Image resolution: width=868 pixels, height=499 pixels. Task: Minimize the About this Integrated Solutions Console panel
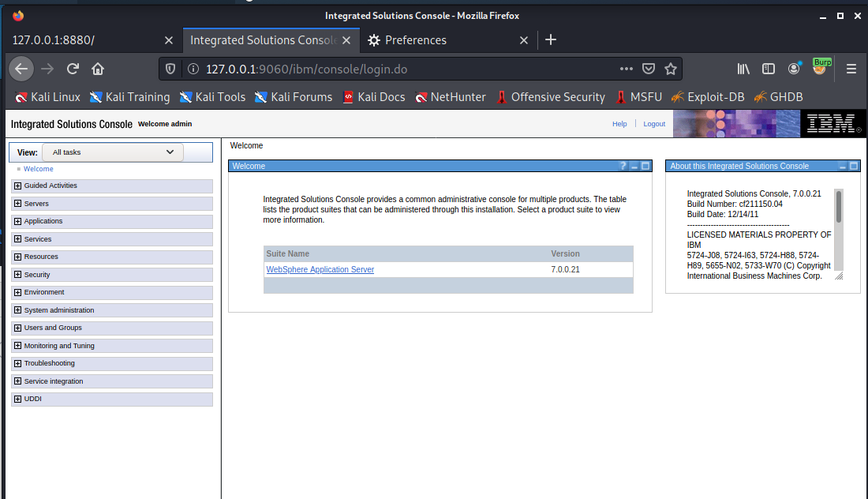(842, 166)
